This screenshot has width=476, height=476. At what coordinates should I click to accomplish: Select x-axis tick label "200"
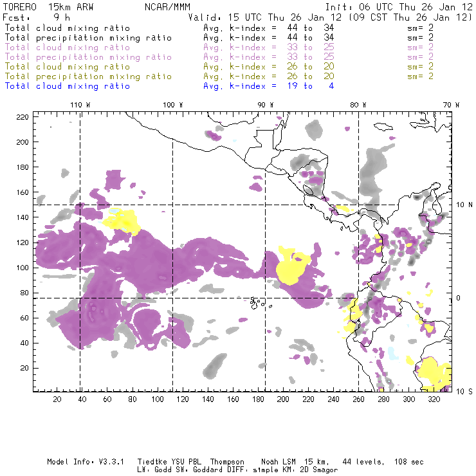click(x=283, y=399)
